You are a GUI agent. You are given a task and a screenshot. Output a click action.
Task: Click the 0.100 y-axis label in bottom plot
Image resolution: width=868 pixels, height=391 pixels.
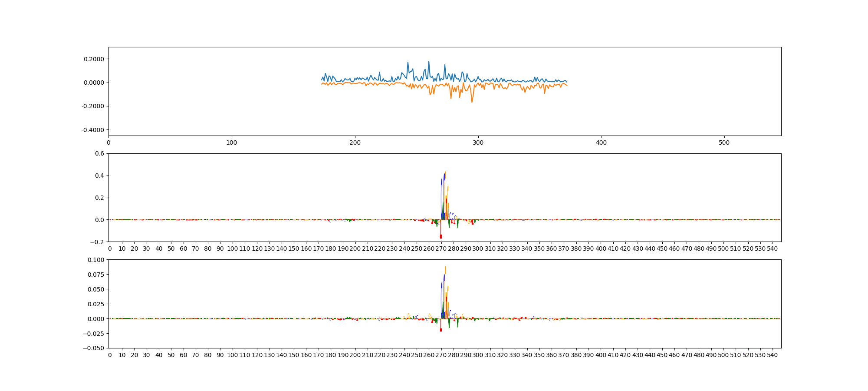[96, 260]
